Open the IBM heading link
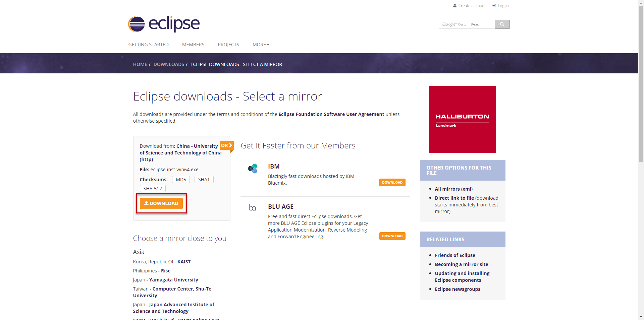Image resolution: width=644 pixels, height=320 pixels. coord(274,167)
